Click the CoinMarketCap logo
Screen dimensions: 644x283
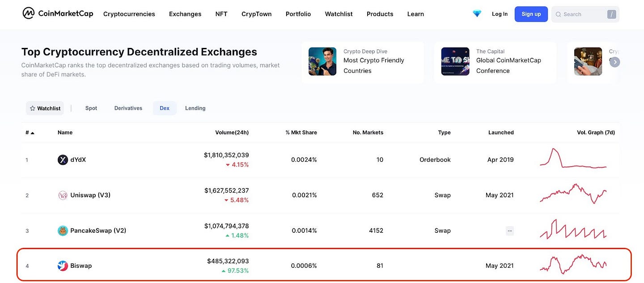(x=58, y=13)
